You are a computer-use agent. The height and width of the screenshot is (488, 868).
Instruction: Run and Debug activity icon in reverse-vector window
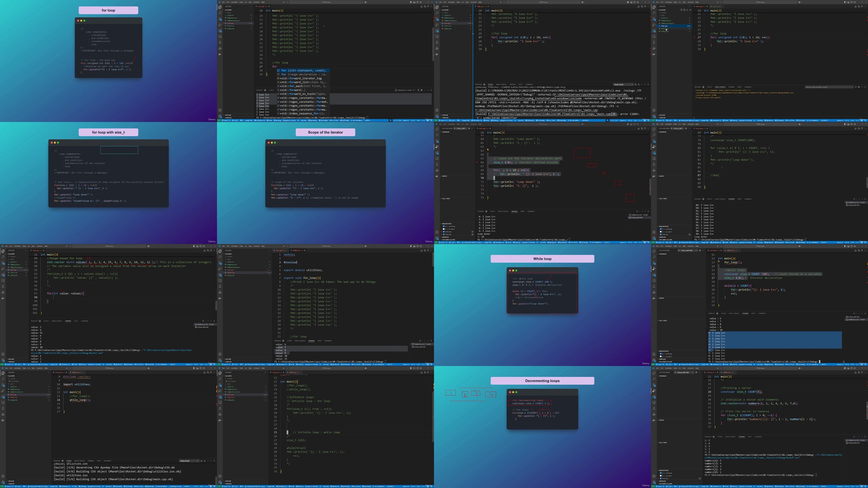tap(654, 391)
